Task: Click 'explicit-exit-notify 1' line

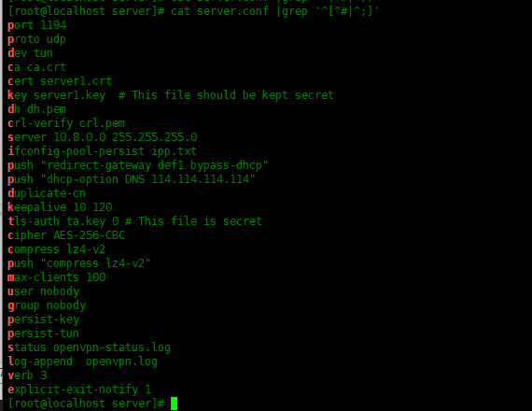Action: click(x=79, y=390)
